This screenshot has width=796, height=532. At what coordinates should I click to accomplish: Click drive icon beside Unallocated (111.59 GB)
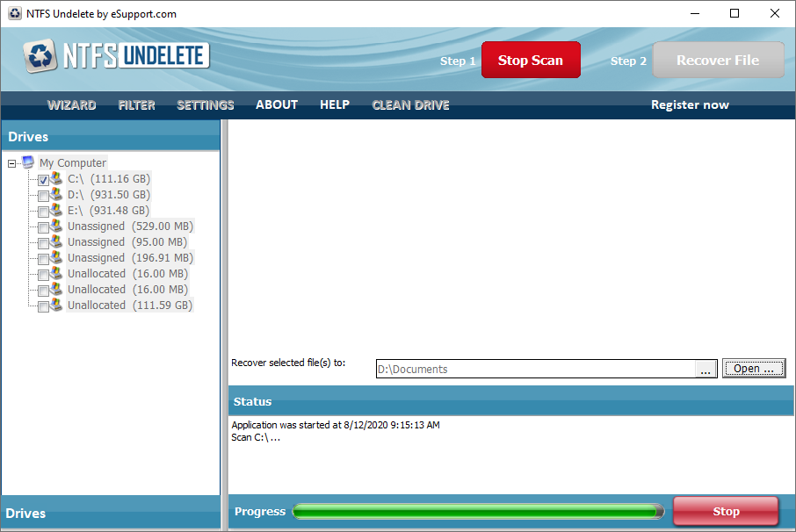coord(56,305)
